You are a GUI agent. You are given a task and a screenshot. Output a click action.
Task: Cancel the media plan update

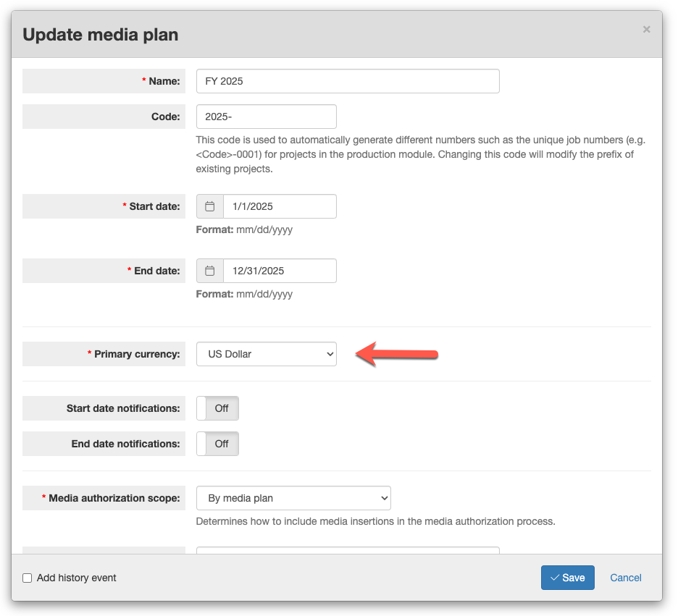tap(626, 578)
